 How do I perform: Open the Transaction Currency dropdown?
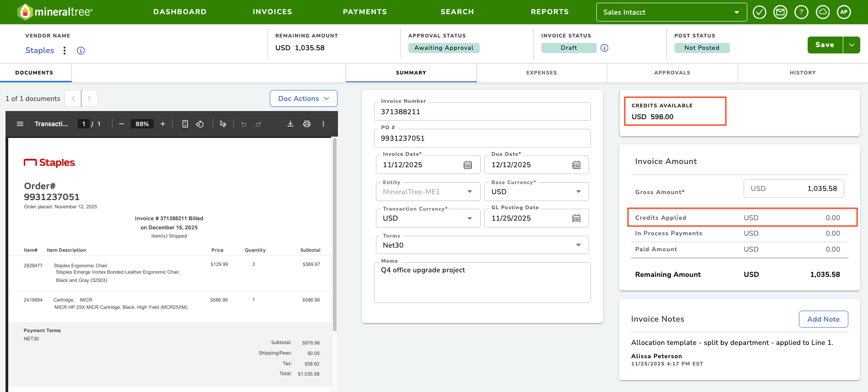coord(428,218)
